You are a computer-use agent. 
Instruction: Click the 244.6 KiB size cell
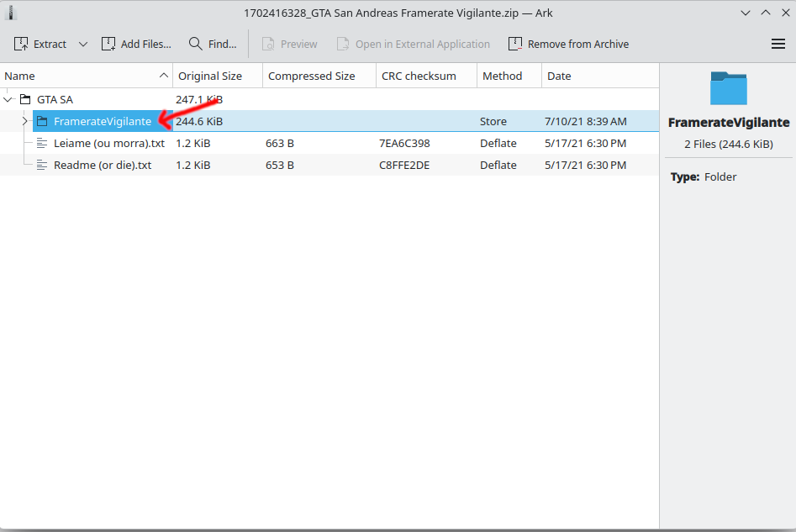[x=199, y=121]
